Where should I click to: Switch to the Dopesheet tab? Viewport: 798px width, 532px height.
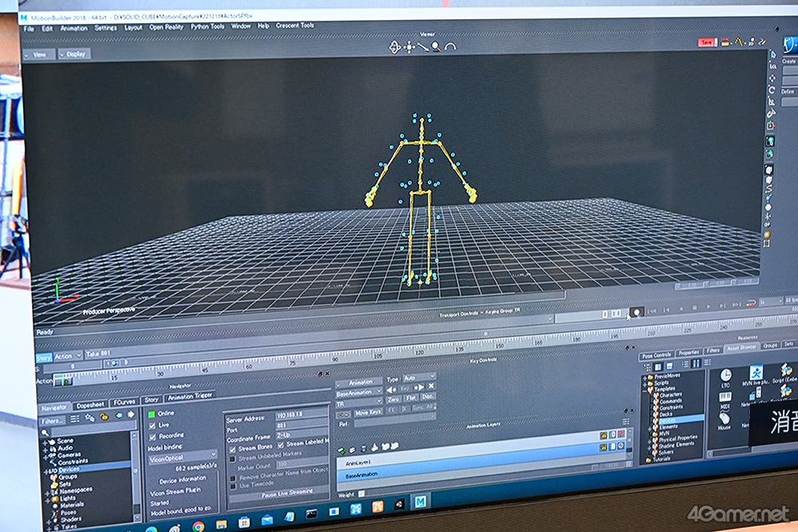coord(89,405)
